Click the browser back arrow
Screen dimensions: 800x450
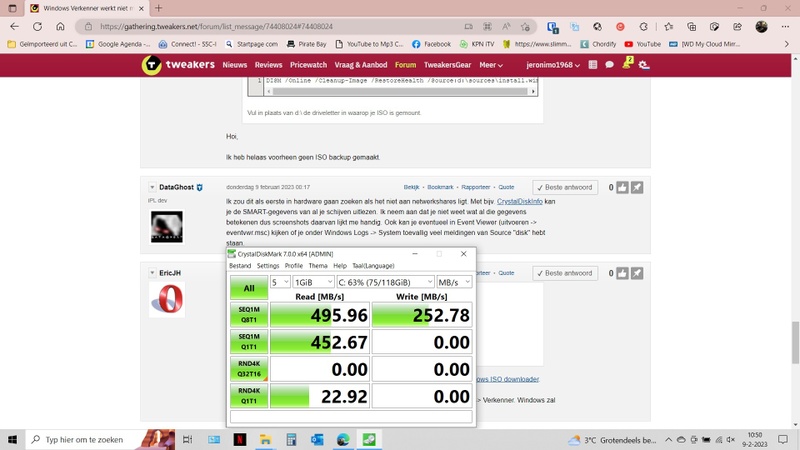point(14,27)
